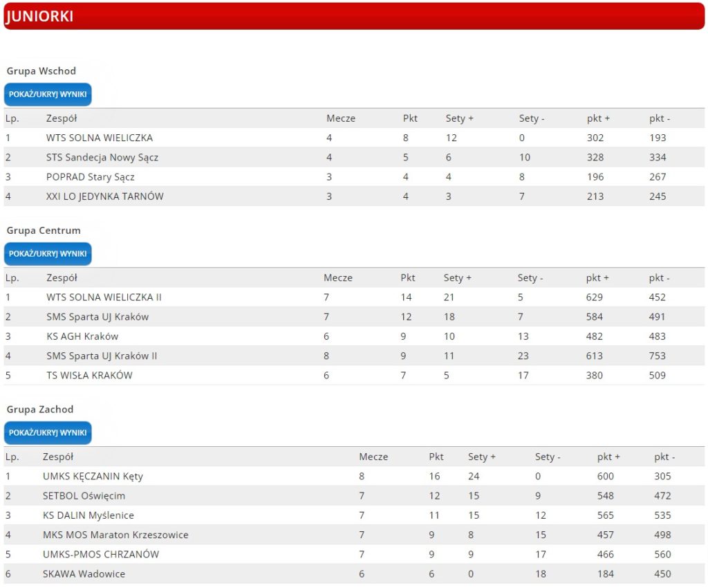
Task: Select KS DALIN Myślenice team name
Action: point(88,515)
